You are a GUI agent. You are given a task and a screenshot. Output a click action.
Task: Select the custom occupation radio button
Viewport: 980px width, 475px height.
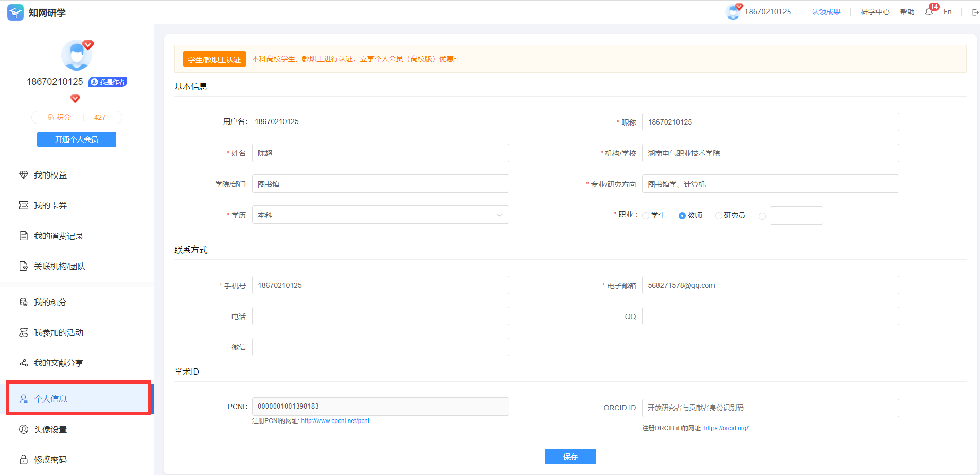coord(762,216)
